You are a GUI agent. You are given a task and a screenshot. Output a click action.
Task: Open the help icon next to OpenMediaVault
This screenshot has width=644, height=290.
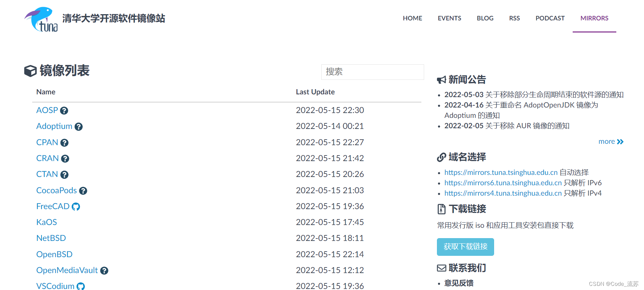click(x=104, y=271)
